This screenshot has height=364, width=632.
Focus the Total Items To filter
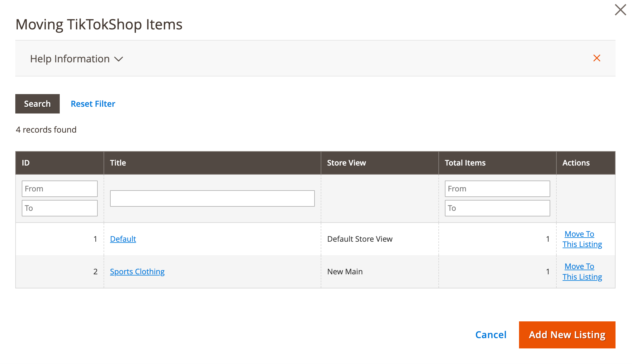[x=497, y=208]
